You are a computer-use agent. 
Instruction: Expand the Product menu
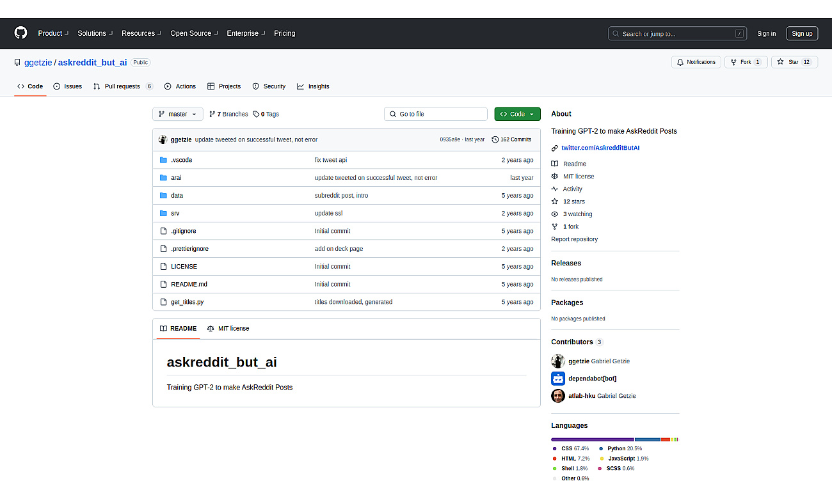(x=53, y=33)
